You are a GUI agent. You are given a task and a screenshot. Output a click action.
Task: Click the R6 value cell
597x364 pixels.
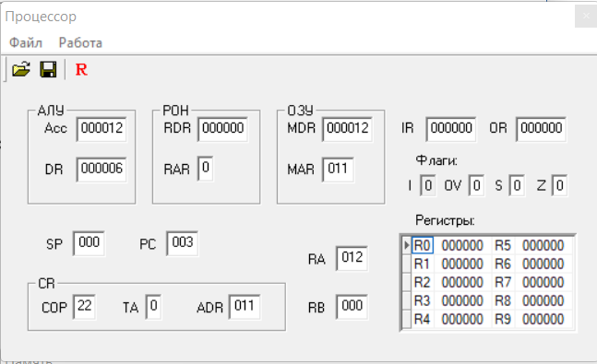tap(543, 264)
